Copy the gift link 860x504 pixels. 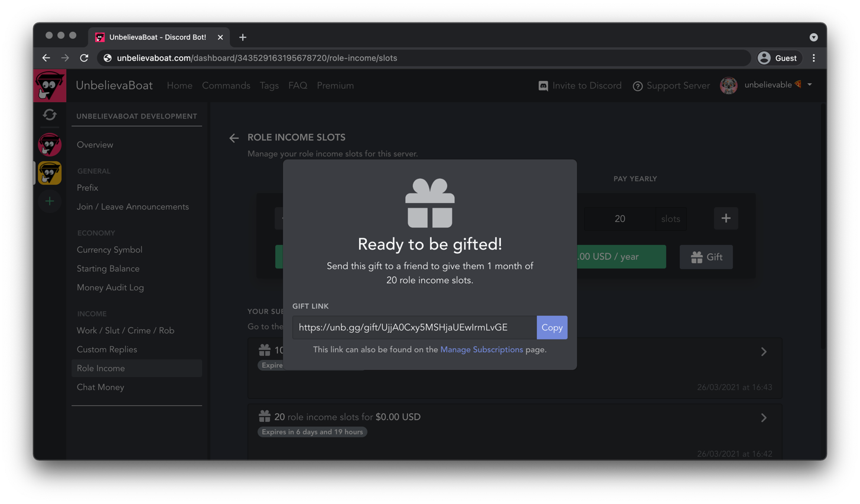[552, 328]
